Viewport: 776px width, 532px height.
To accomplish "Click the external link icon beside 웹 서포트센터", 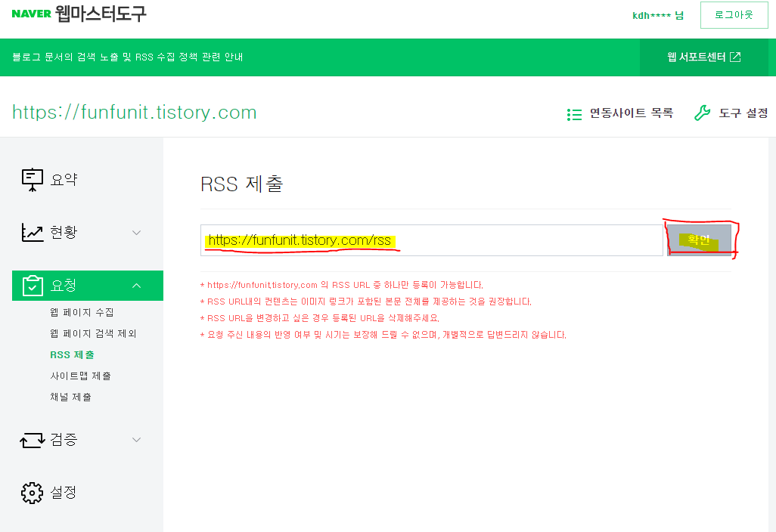I will click(735, 57).
